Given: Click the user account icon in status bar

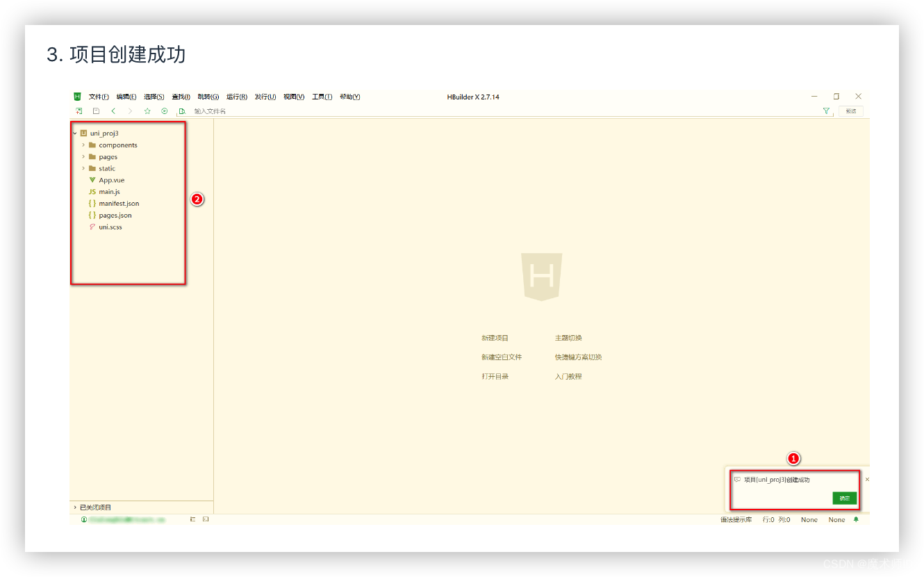Looking at the screenshot, I should (x=83, y=519).
